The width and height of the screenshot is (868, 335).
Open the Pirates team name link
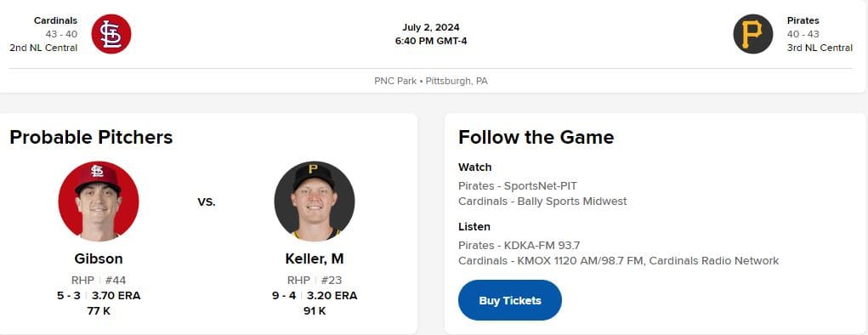tap(803, 20)
